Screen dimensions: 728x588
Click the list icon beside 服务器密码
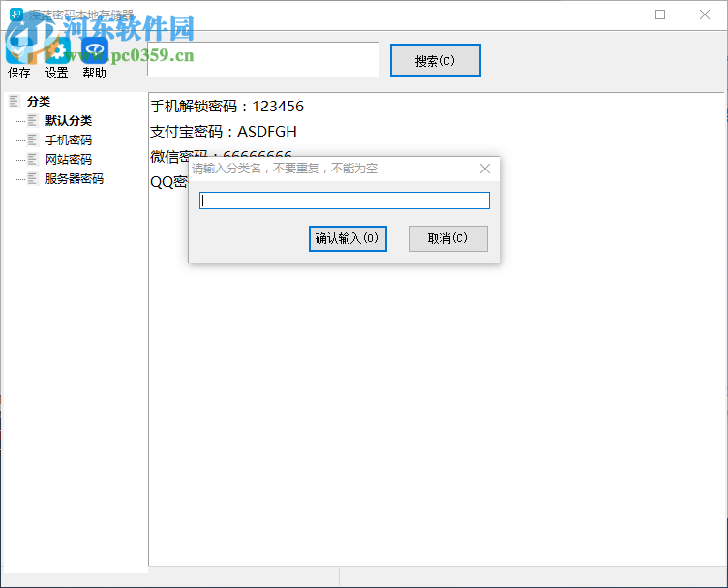32,179
